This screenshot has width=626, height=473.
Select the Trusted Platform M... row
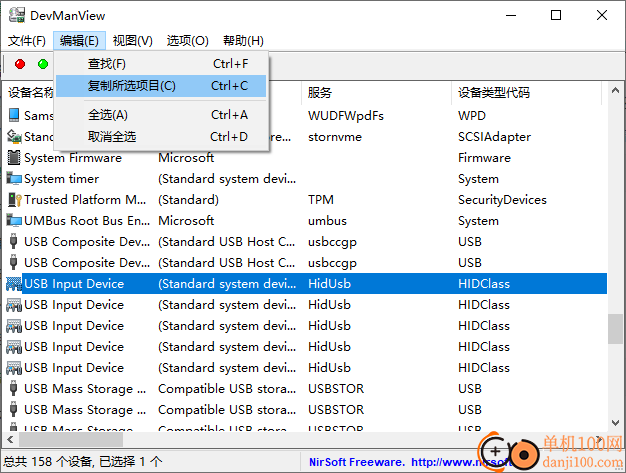tap(306, 200)
